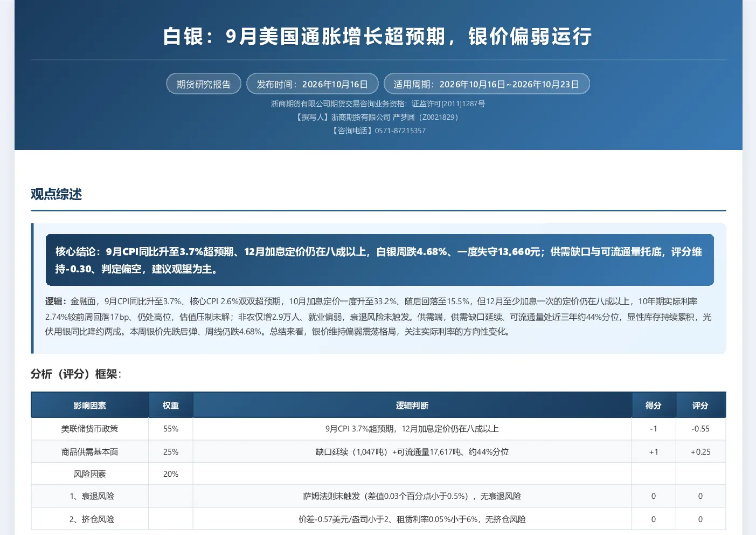Click the author line with 严梦圆 Z0021829

click(378, 117)
